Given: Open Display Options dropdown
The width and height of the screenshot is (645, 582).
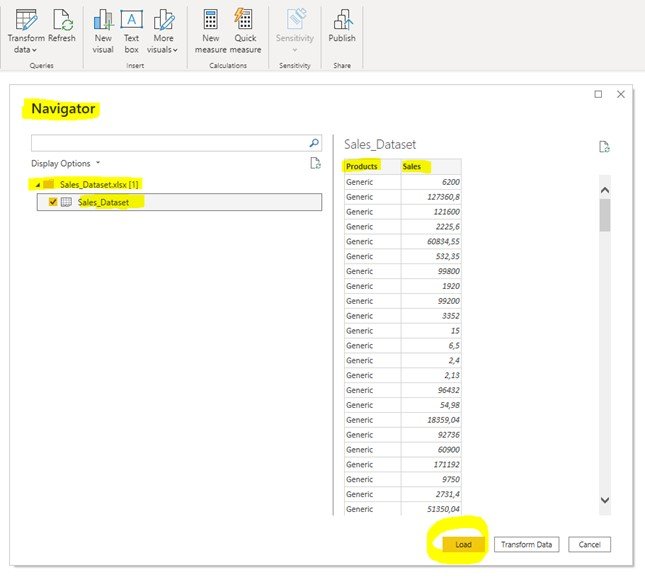Looking at the screenshot, I should tap(65, 163).
